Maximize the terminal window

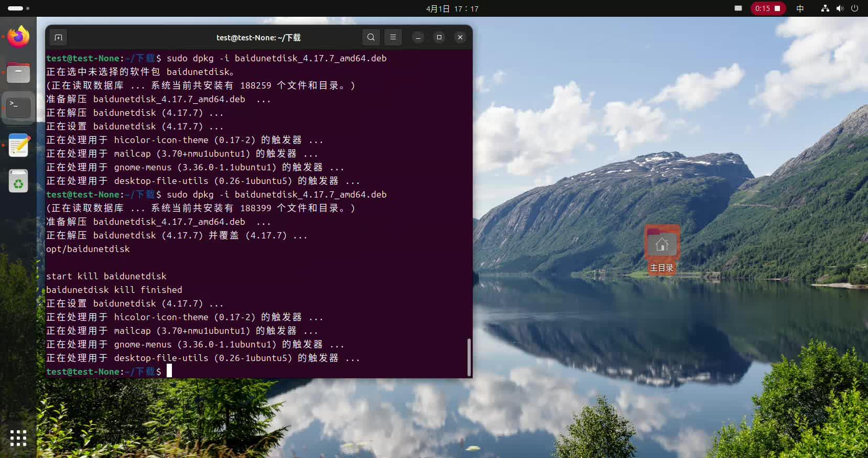(439, 37)
